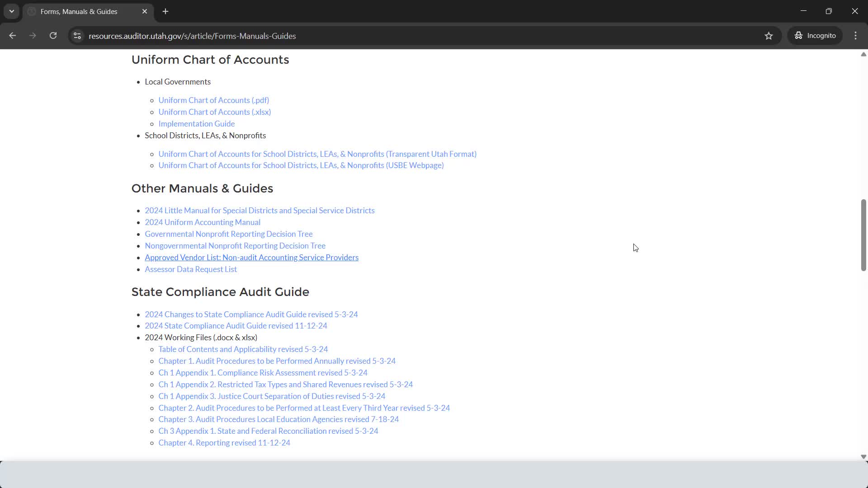This screenshot has height=488, width=868.
Task: Navigate back using the back arrow
Action: click(x=12, y=36)
